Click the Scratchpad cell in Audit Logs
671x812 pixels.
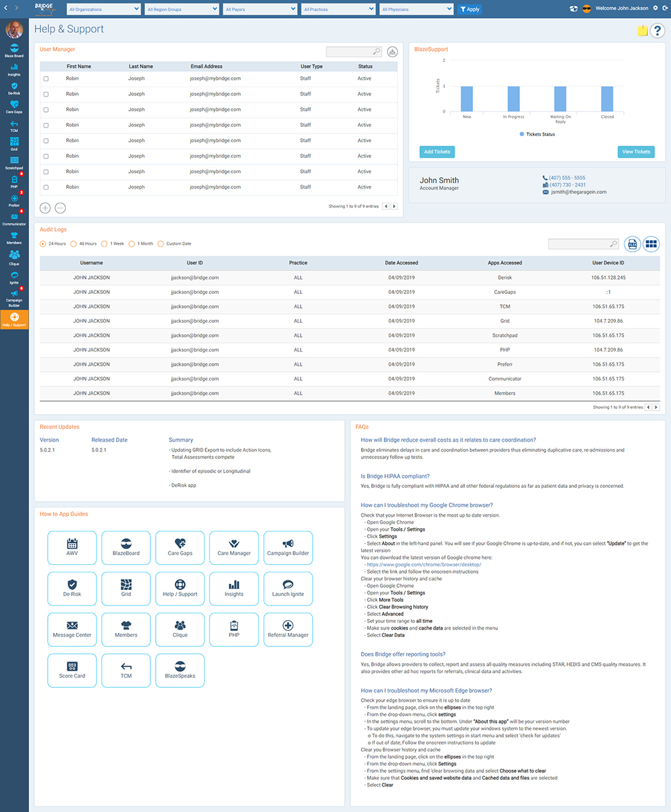pyautogui.click(x=505, y=336)
